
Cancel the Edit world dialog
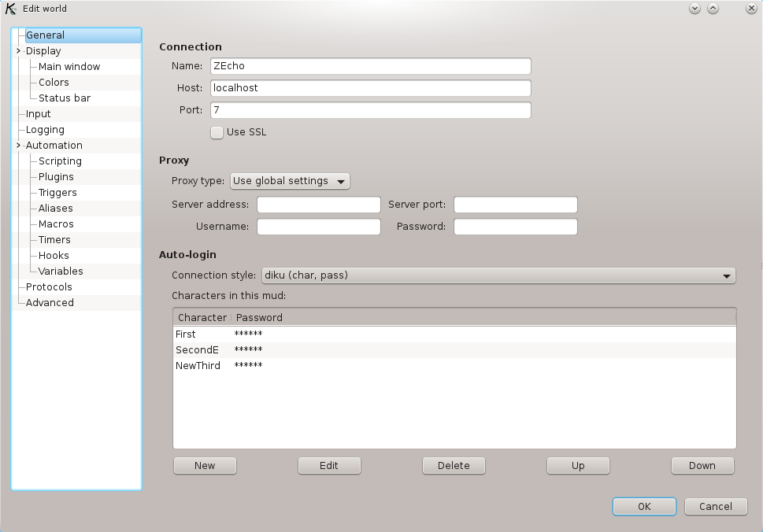tap(715, 506)
